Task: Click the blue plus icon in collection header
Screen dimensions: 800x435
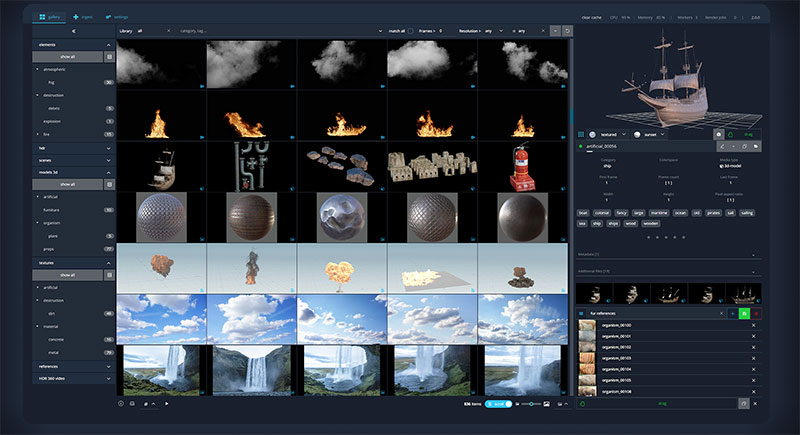Action: point(730,313)
